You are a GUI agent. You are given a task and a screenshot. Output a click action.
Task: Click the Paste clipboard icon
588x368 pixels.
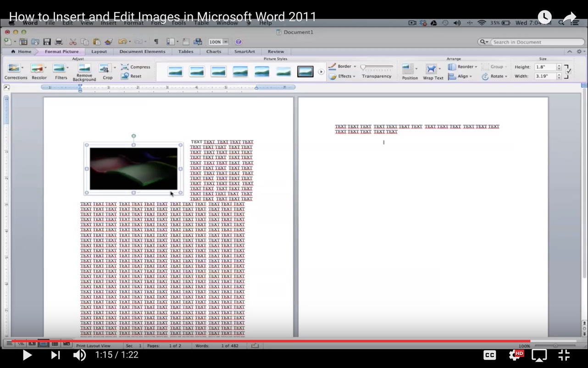(x=96, y=42)
